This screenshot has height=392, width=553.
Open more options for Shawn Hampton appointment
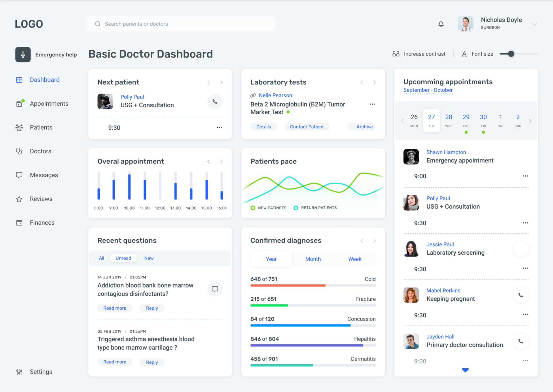[525, 176]
